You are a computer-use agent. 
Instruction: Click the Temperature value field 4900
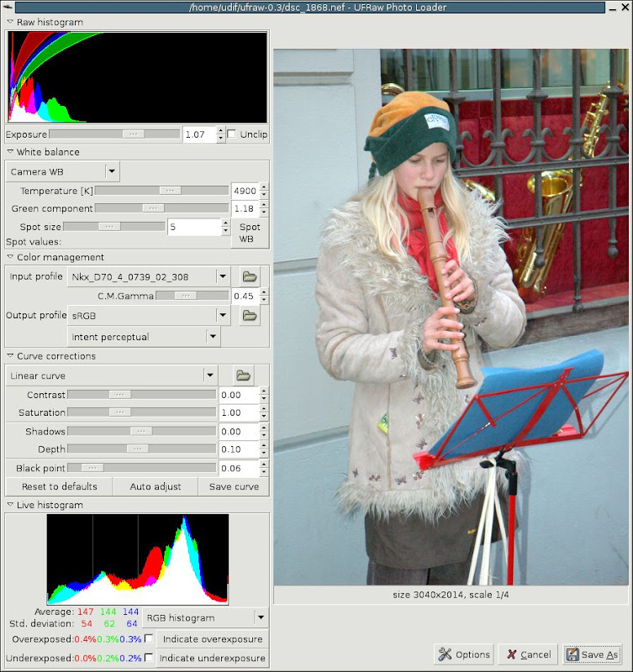(x=245, y=191)
